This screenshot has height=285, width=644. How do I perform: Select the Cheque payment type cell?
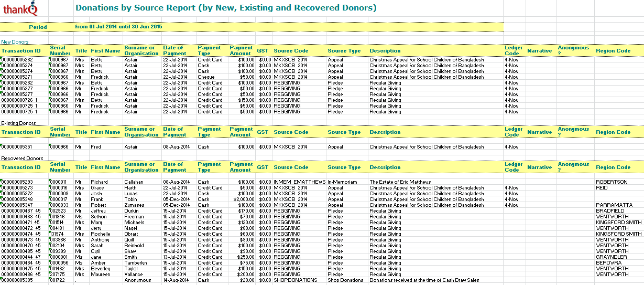206,77
